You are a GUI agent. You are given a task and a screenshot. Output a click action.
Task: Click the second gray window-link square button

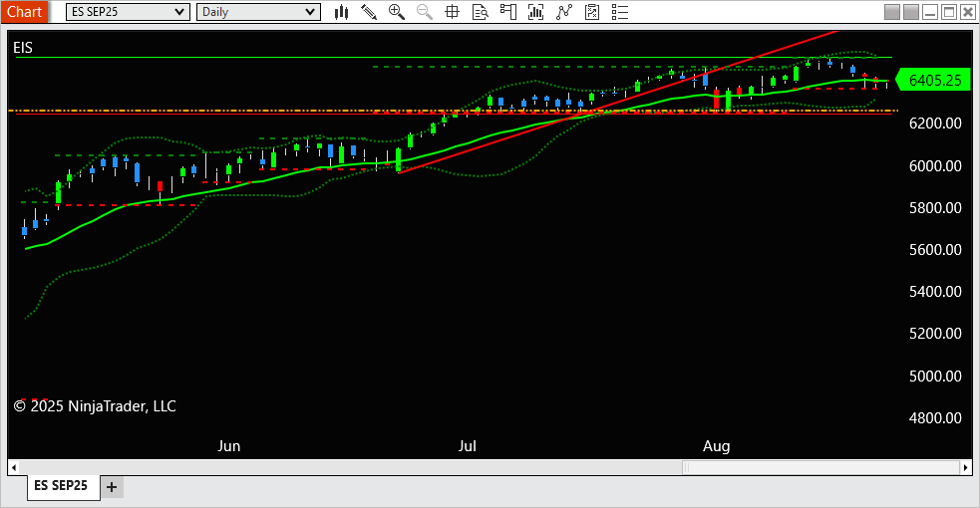[x=911, y=12]
